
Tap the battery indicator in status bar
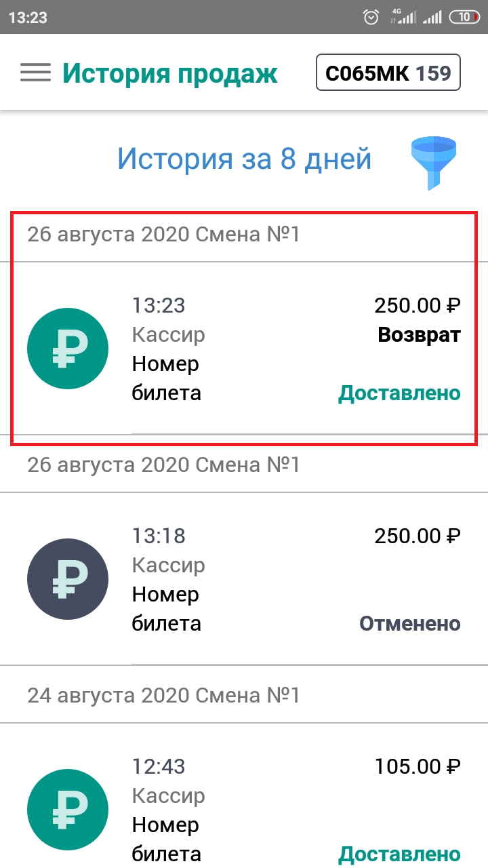pos(466,17)
